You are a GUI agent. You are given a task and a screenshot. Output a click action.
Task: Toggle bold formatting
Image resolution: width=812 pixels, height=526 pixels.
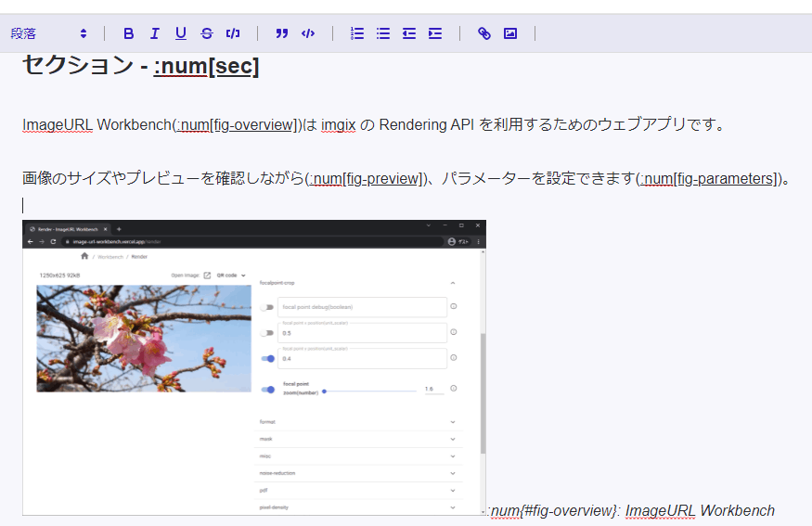coord(128,33)
